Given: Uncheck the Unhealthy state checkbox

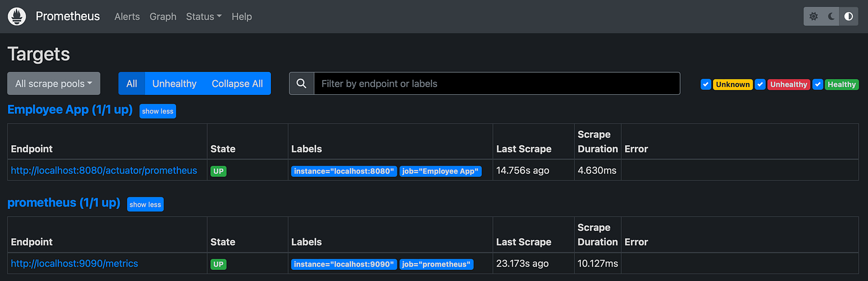Looking at the screenshot, I should click(x=761, y=84).
